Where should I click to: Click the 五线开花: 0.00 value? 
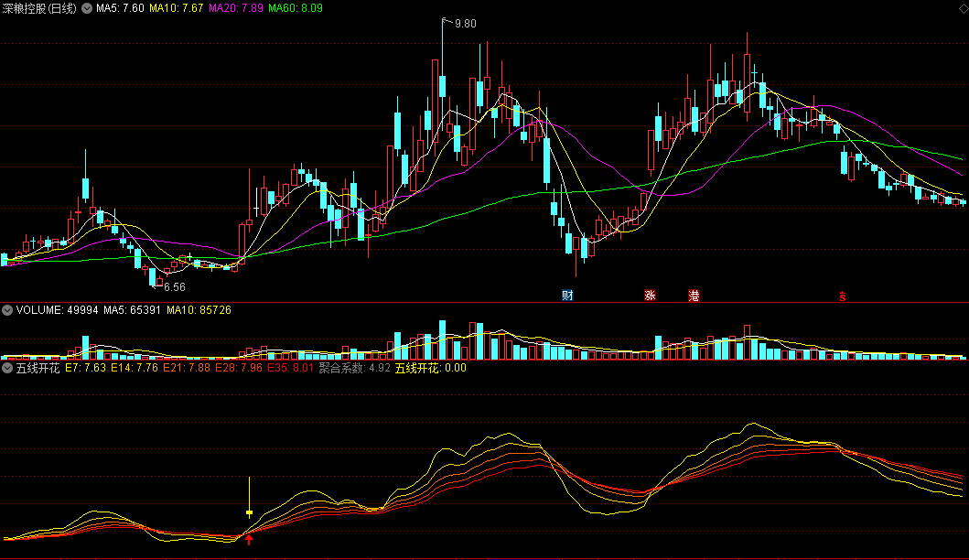tap(431, 368)
